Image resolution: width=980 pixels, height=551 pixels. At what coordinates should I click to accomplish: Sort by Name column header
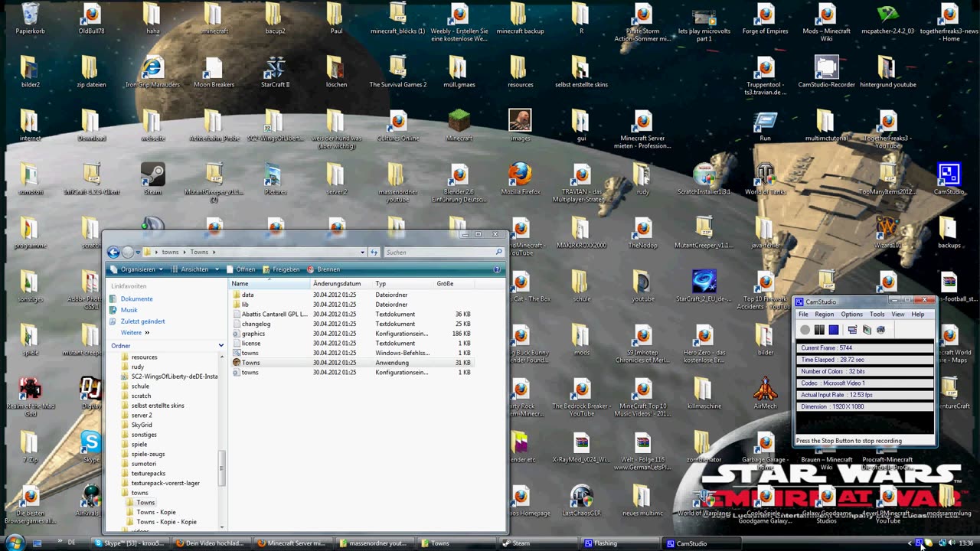point(270,284)
